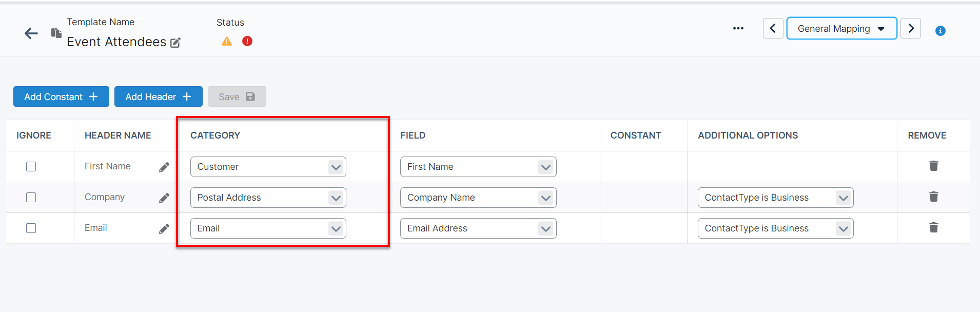The image size is (980, 312).
Task: Click the Add Header button
Action: (158, 97)
